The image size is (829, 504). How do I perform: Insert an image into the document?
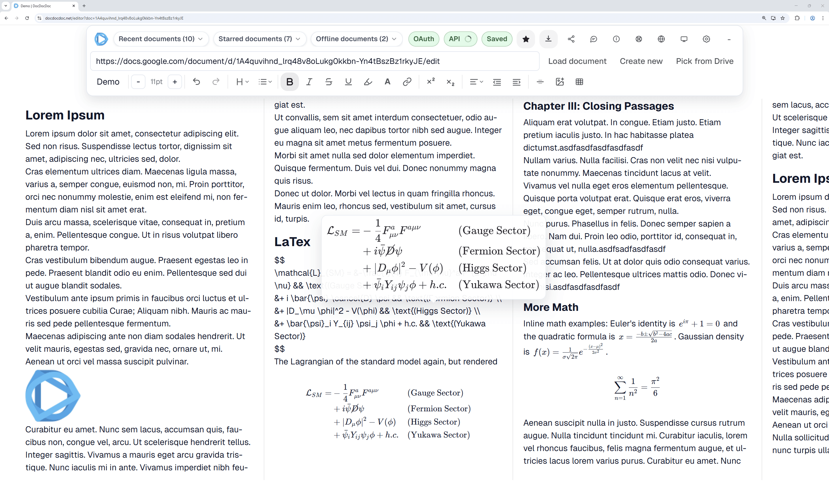pos(560,82)
